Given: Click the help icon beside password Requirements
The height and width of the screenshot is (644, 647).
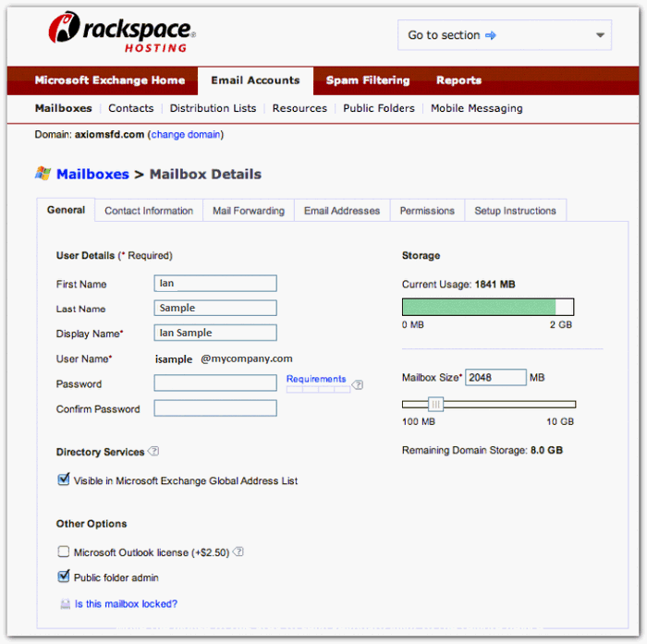Looking at the screenshot, I should click(359, 384).
